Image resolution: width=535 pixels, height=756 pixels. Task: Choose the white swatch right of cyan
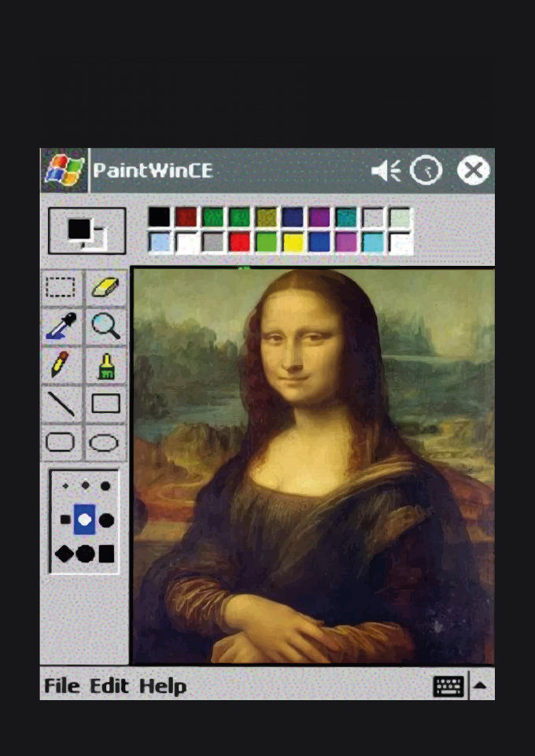[x=400, y=242]
